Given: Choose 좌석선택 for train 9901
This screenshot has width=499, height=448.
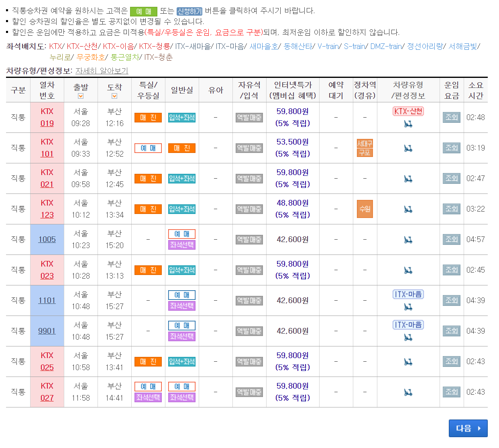Looking at the screenshot, I should click(x=182, y=336).
